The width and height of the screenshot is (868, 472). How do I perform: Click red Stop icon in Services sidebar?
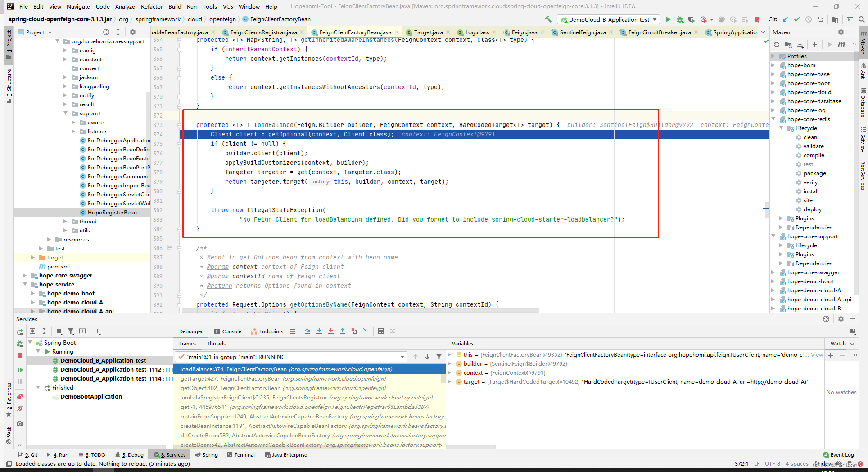(20, 355)
